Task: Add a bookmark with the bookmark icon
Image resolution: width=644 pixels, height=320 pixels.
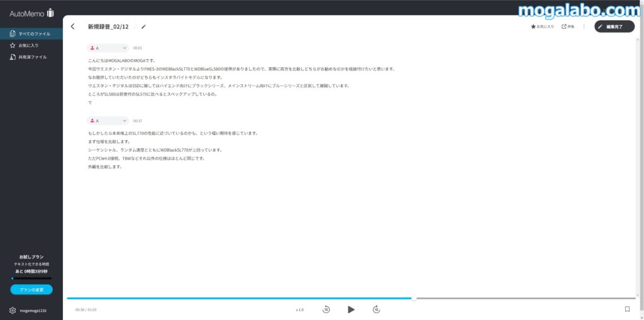Action: click(627, 309)
